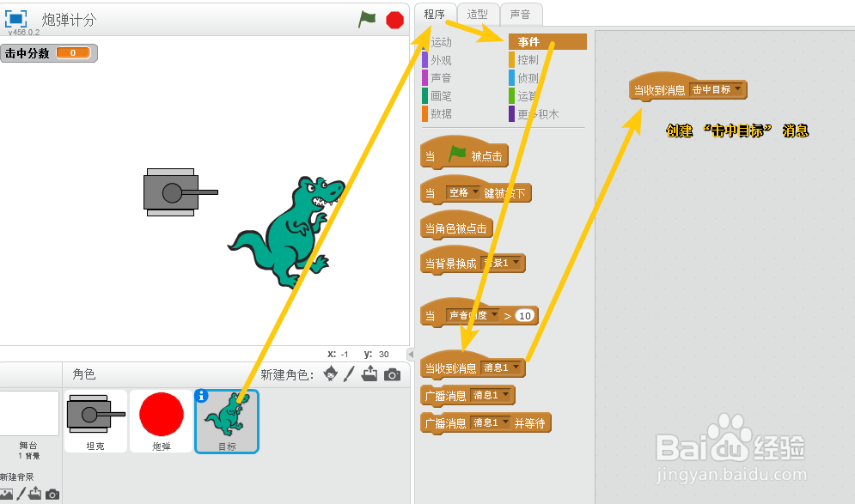
Task: Switch to the 造型 costumes tab
Action: point(477,14)
